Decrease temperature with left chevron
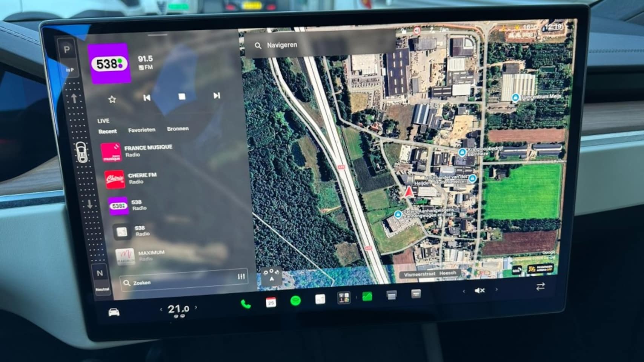Screen dimensions: 644x362 (161, 309)
